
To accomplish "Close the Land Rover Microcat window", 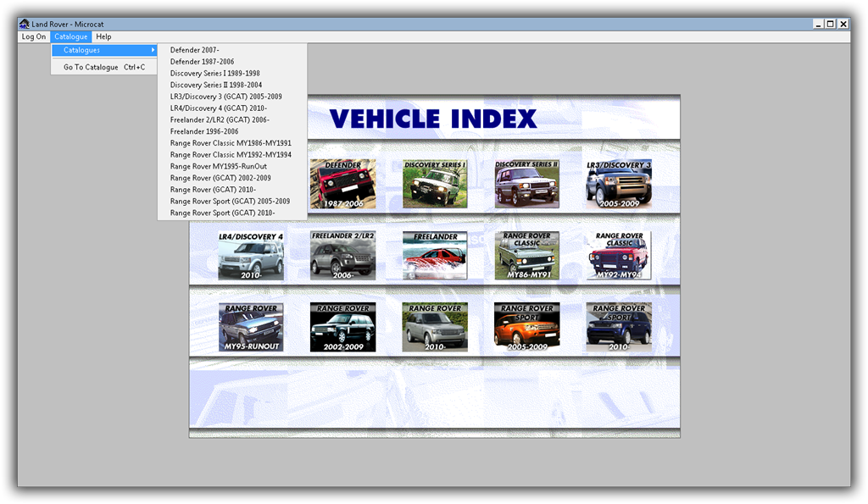I will (843, 24).
